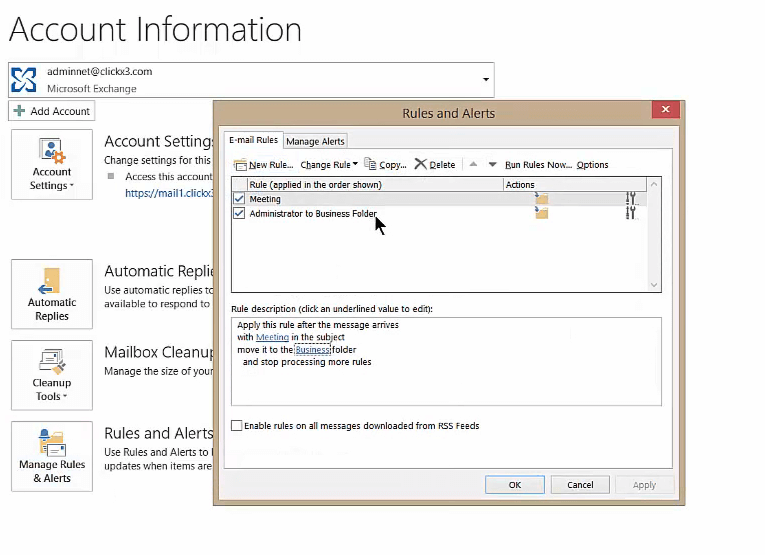Uncheck the Meeting rule checkbox
The height and width of the screenshot is (555, 765).
coord(239,199)
